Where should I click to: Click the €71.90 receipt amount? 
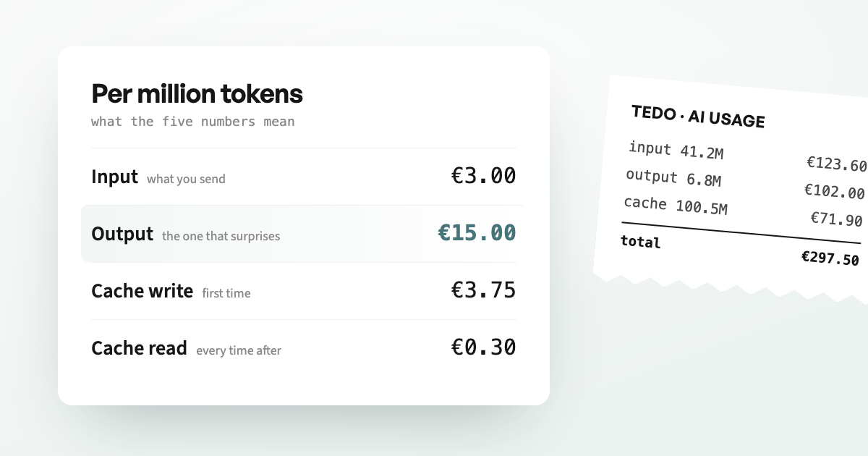point(836,219)
